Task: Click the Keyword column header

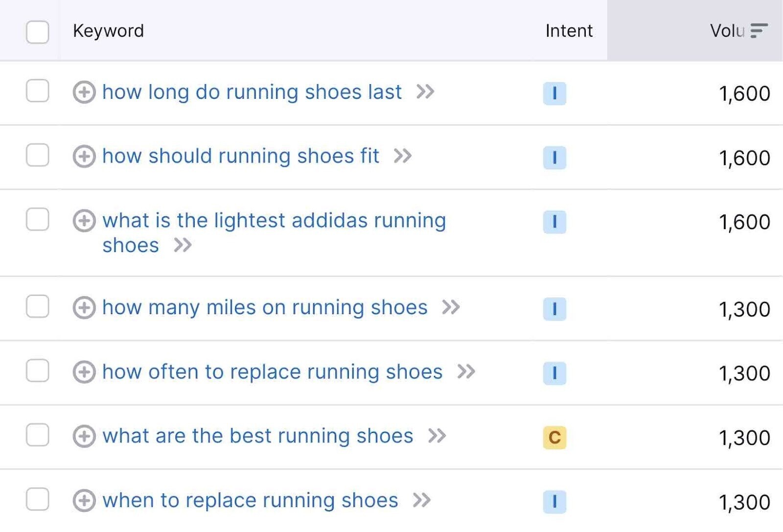Action: (108, 31)
